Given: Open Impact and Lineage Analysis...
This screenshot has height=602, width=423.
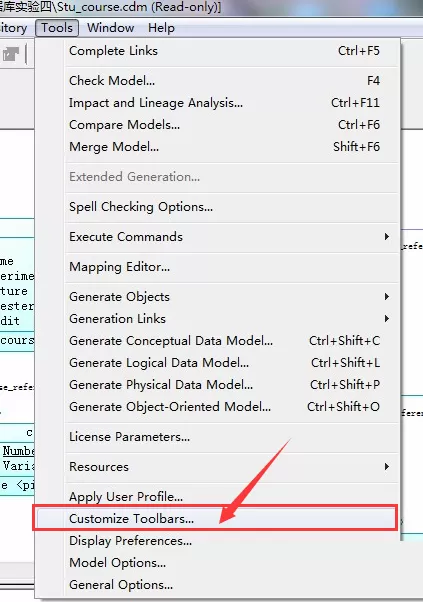Looking at the screenshot, I should click(217, 103).
